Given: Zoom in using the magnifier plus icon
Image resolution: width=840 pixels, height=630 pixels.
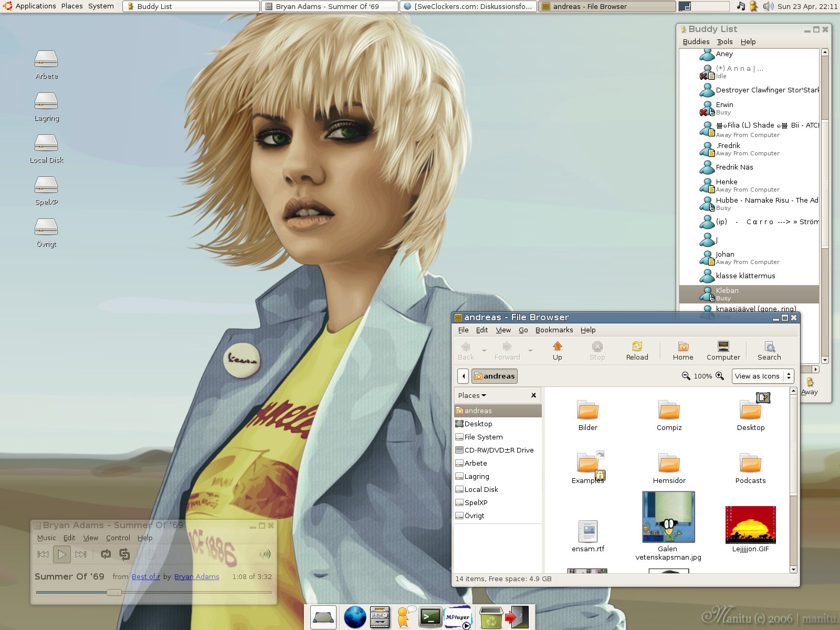Looking at the screenshot, I should [x=720, y=376].
